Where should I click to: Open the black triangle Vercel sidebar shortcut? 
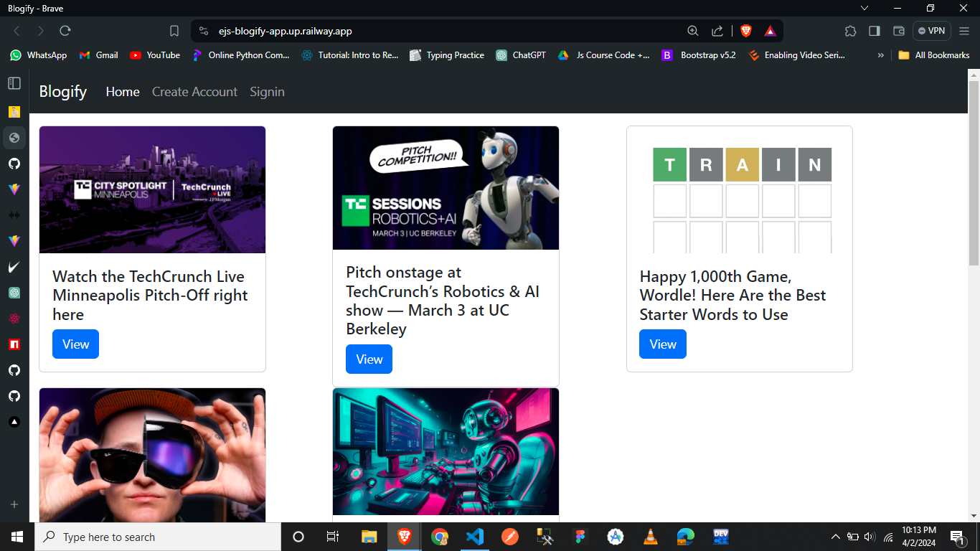[14, 422]
